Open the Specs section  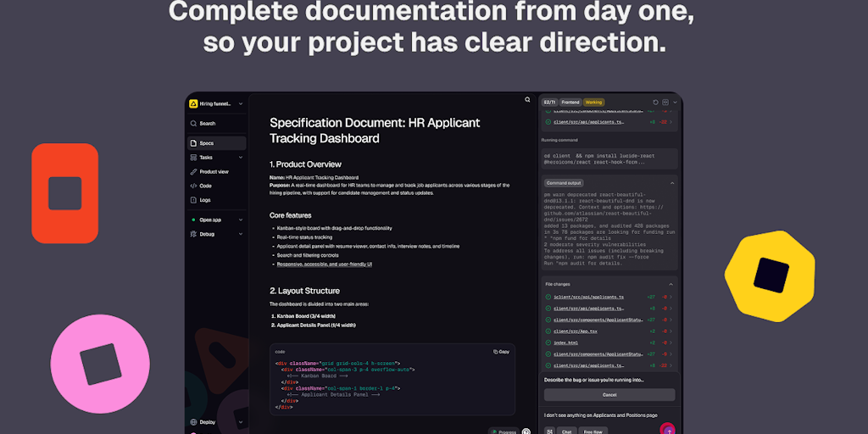tap(216, 142)
